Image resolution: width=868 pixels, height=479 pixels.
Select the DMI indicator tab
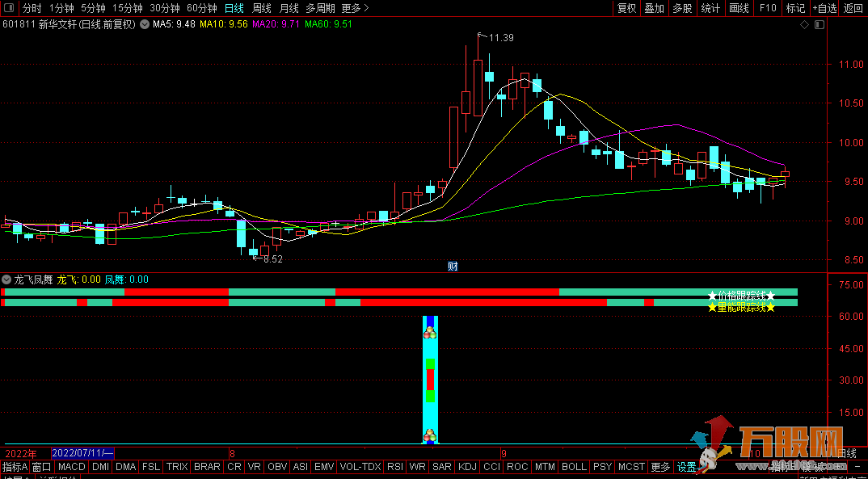pyautogui.click(x=101, y=467)
